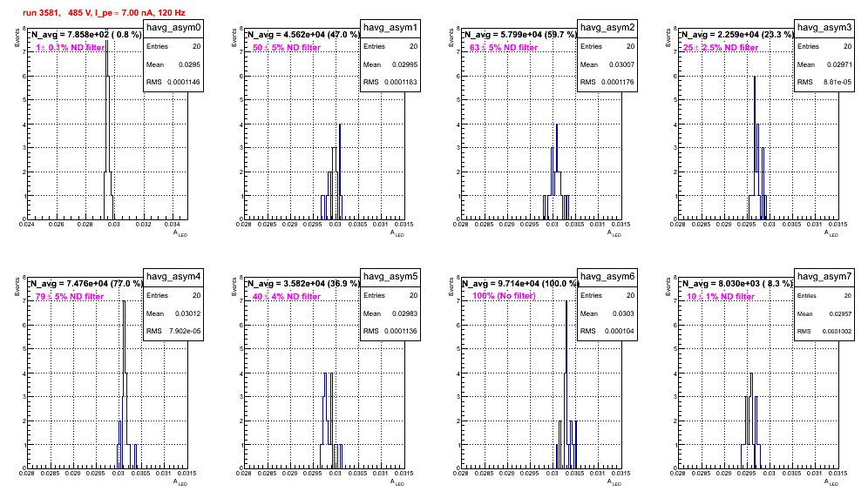Click A_LED x-axis title of havg_asym5 plot
The image size is (868, 498).
point(397,482)
